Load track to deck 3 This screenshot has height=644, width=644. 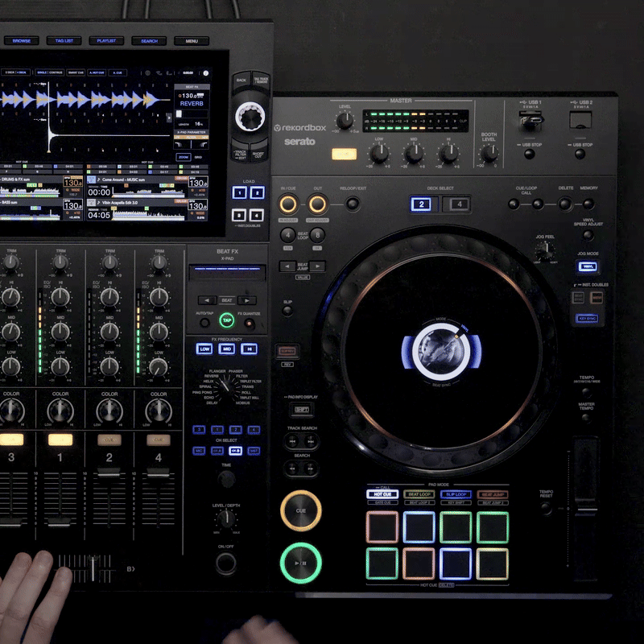click(x=239, y=215)
